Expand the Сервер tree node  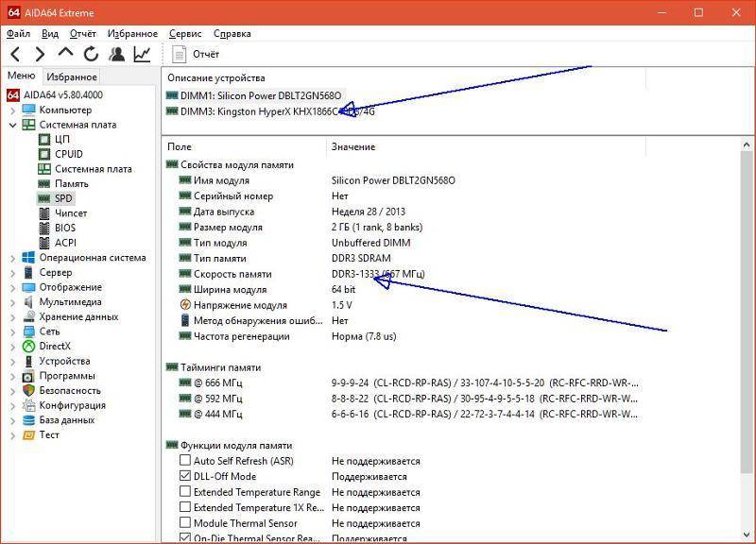13,273
